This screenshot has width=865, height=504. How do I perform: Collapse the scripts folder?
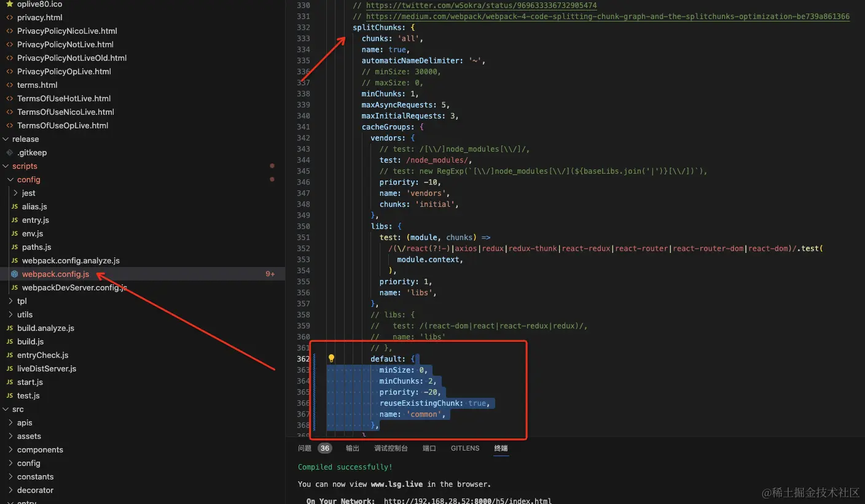[x=6, y=166]
